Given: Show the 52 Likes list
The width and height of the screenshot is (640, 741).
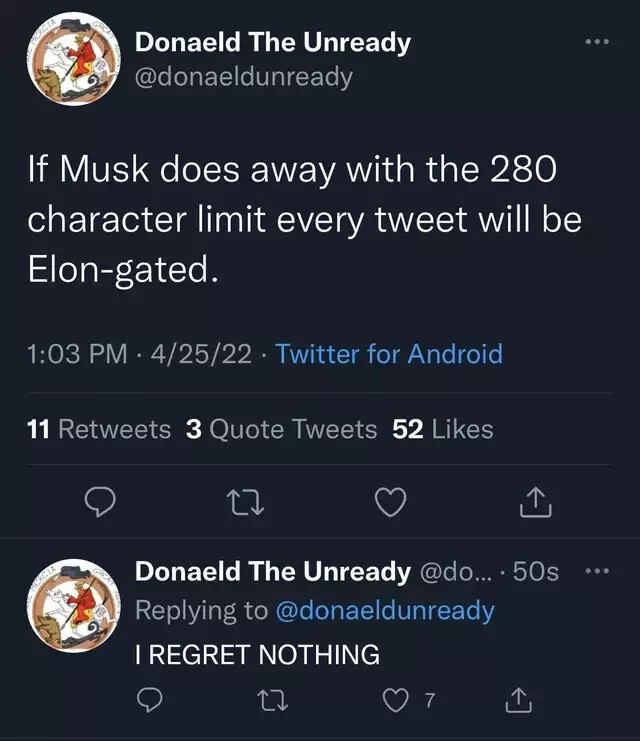Looking at the screenshot, I should tap(443, 429).
